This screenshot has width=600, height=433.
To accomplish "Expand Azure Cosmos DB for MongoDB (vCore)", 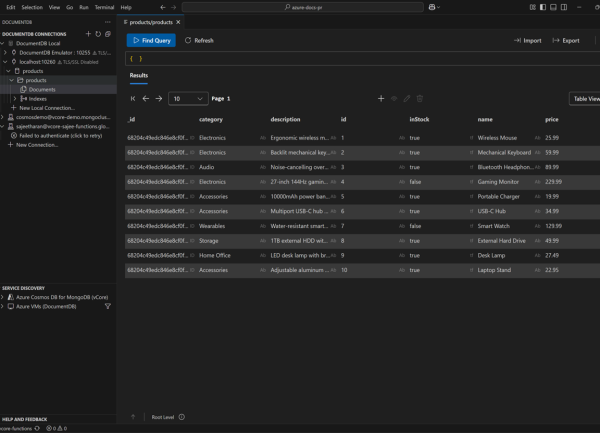I will (2, 297).
